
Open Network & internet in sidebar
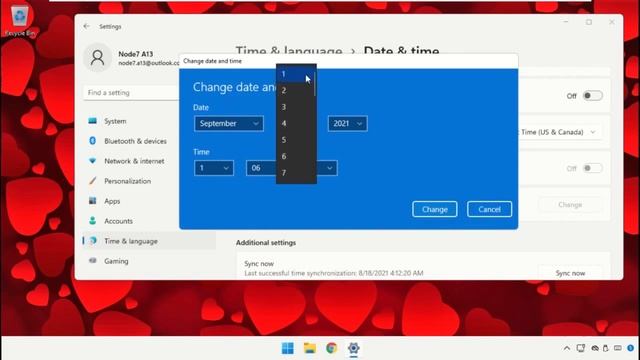(x=134, y=161)
